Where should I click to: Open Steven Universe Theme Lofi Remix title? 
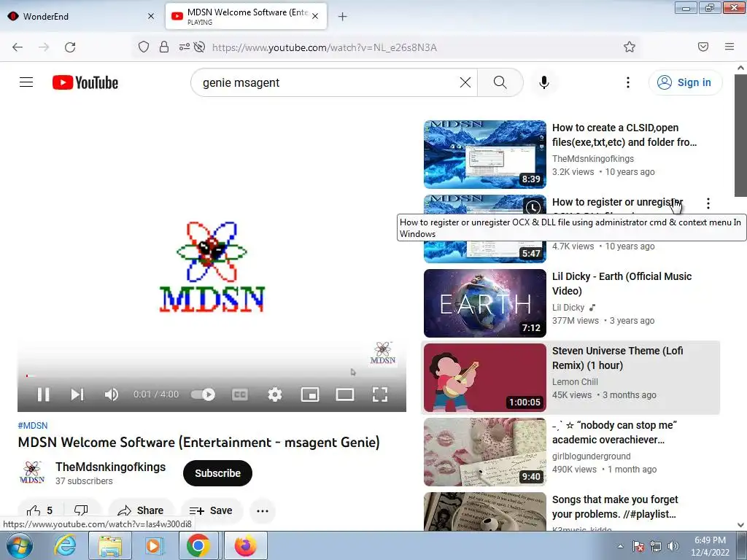(617, 358)
